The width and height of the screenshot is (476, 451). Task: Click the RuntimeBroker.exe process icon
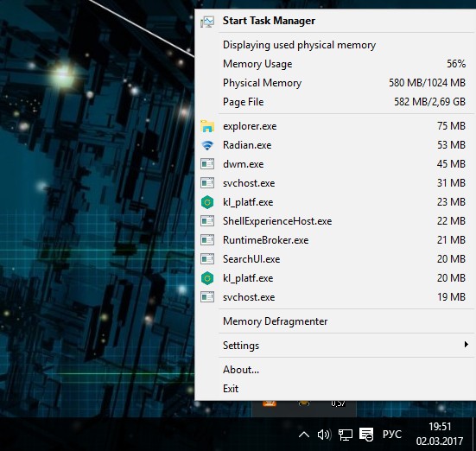(x=207, y=240)
